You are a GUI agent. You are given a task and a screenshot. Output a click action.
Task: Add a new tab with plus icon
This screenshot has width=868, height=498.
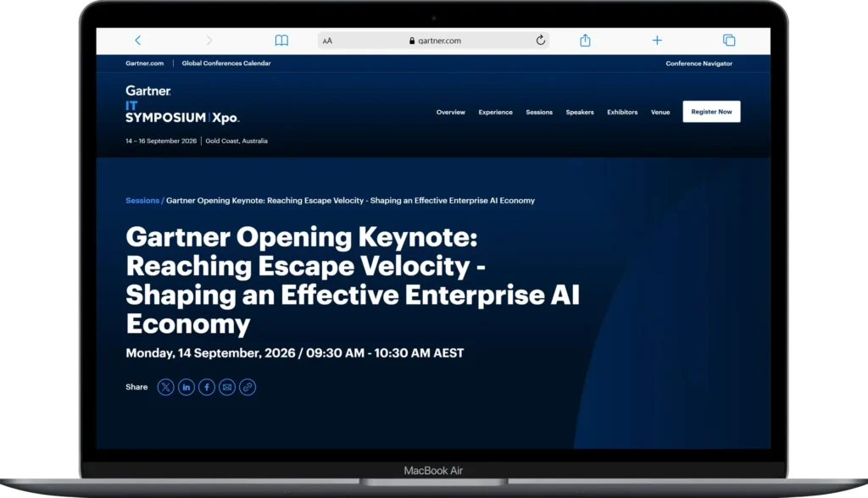pyautogui.click(x=657, y=41)
